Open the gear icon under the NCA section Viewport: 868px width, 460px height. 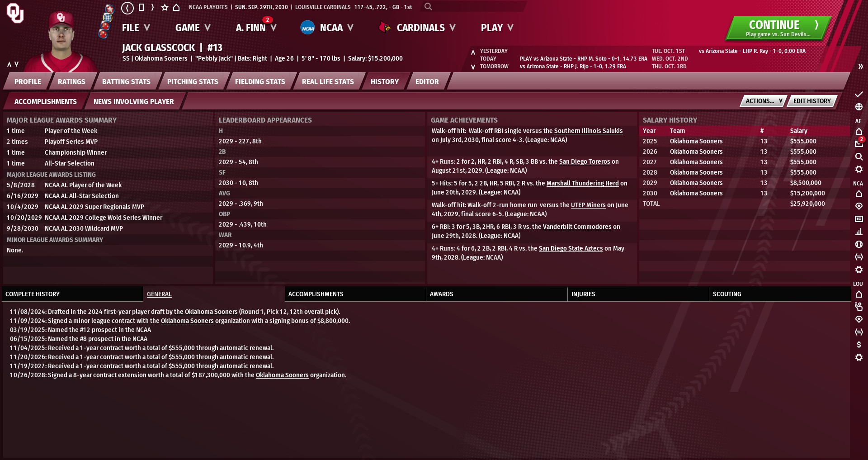[x=859, y=270]
